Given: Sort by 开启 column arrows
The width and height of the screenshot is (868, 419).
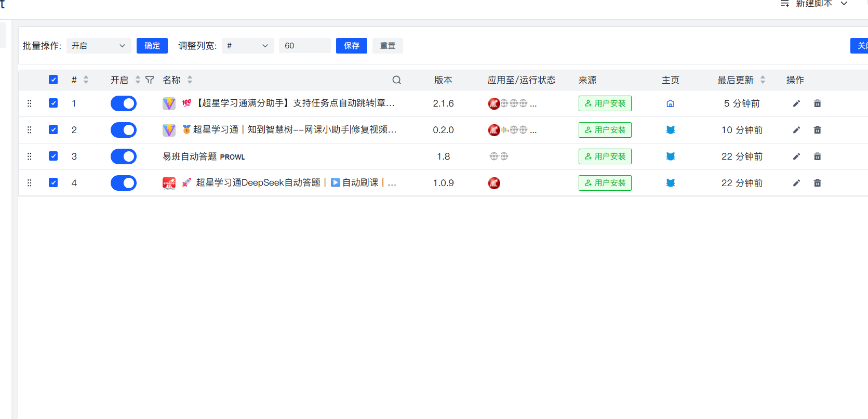Looking at the screenshot, I should coord(138,80).
